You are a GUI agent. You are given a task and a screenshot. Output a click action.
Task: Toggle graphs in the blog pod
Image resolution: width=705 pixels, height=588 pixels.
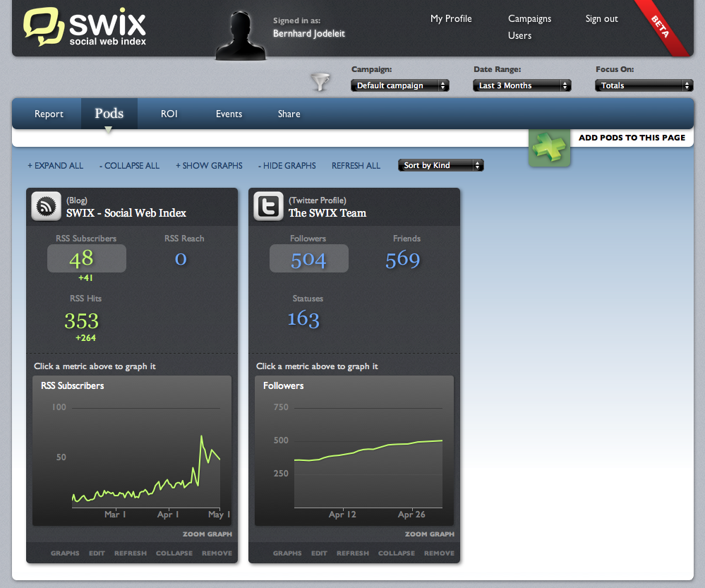[x=65, y=553]
